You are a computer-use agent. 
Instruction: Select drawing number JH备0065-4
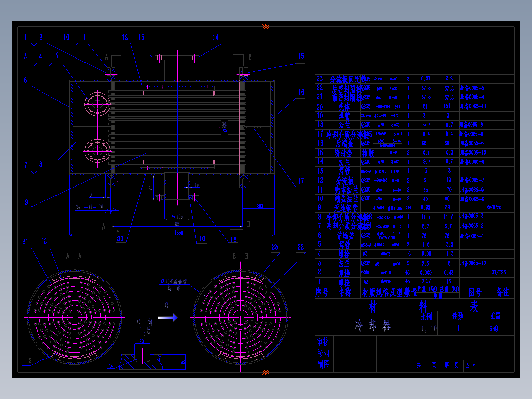pyautogui.click(x=472, y=97)
